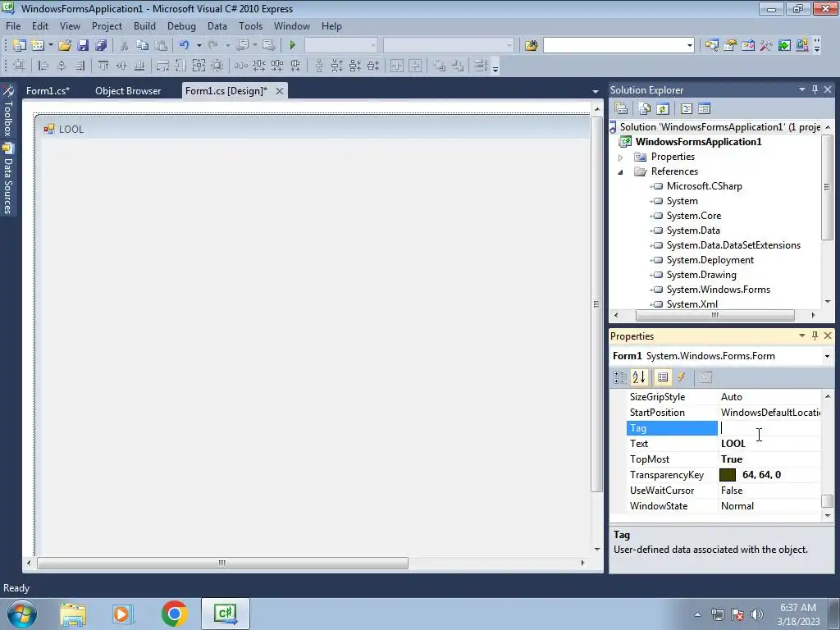The height and width of the screenshot is (630, 840).
Task: Click View Code icon in Solution Explorer
Action: (687, 109)
